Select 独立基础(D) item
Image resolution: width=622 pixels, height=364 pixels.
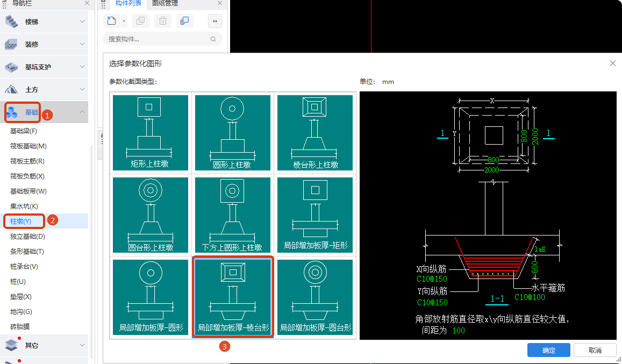click(x=27, y=237)
